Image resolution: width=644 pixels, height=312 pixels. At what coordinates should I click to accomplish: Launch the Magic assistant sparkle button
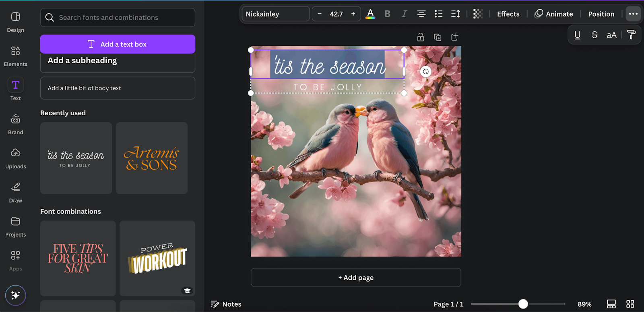click(x=15, y=295)
